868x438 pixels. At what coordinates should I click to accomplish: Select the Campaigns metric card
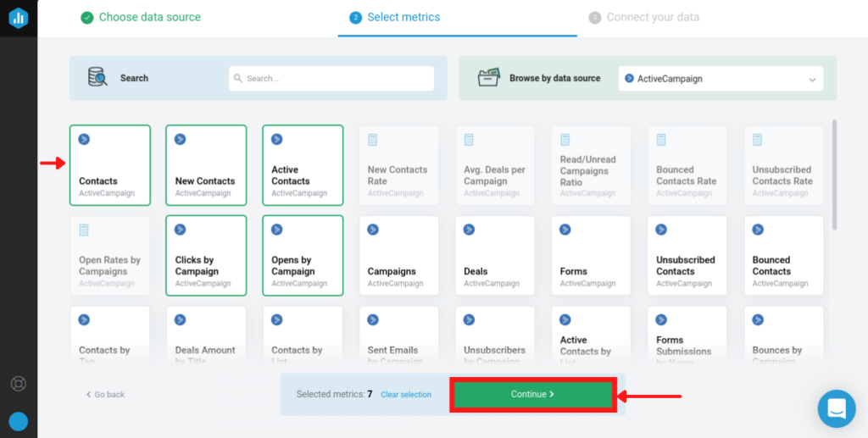(x=398, y=256)
